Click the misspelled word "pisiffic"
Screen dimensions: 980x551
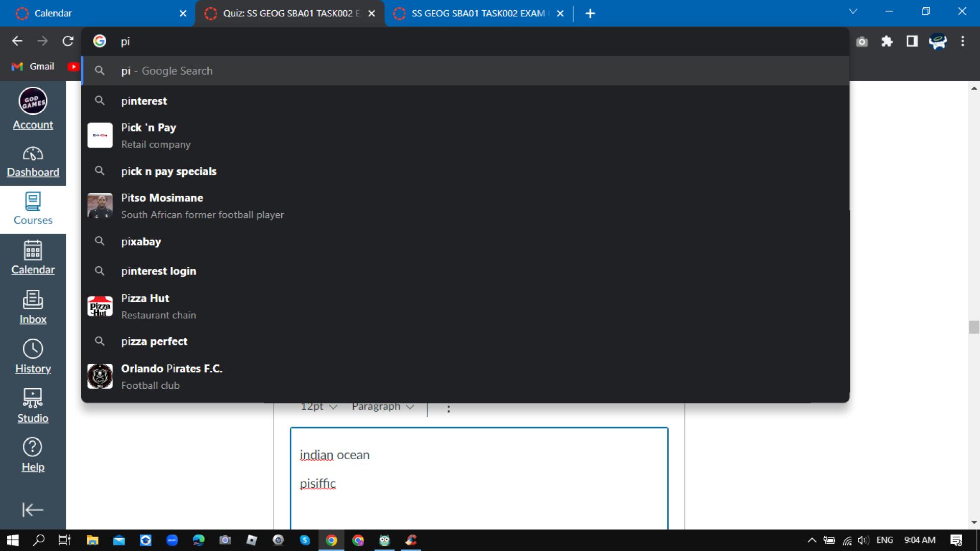(x=317, y=484)
